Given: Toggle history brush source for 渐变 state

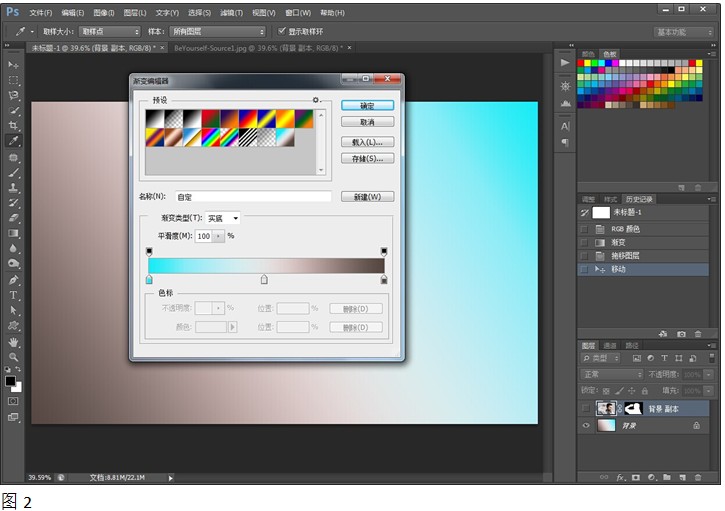Looking at the screenshot, I should [584, 242].
